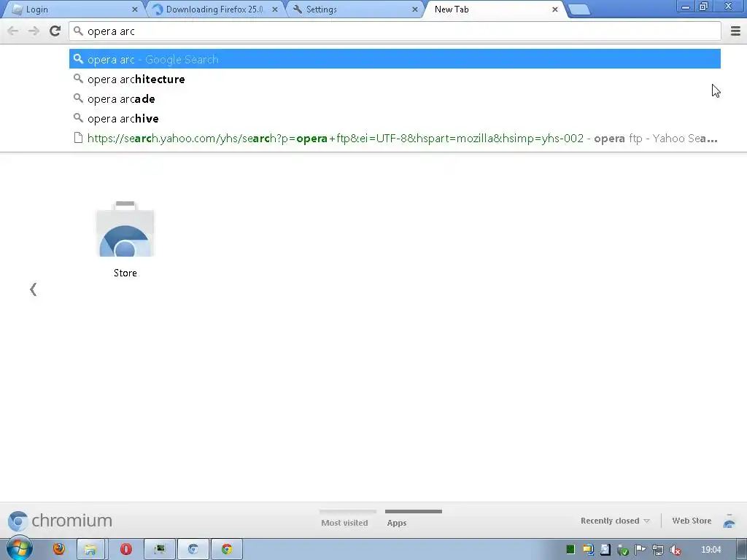Open the Store app icon
Viewport: 747px width, 560px height.
(125, 230)
